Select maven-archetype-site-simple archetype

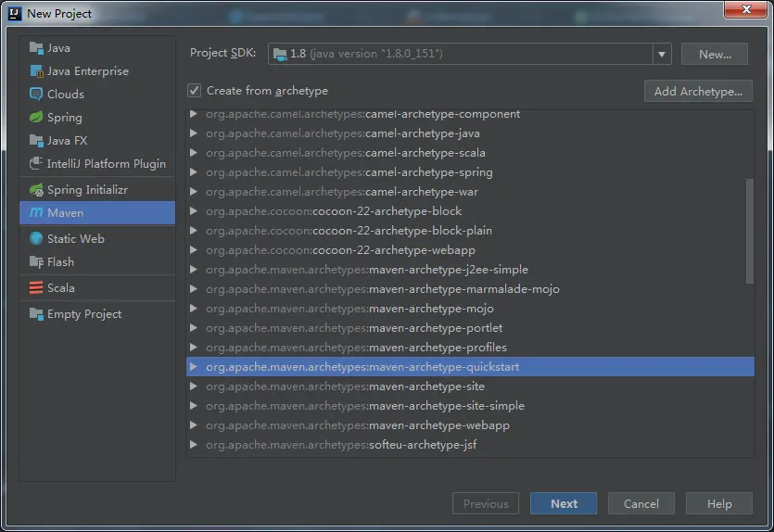pyautogui.click(x=470, y=406)
